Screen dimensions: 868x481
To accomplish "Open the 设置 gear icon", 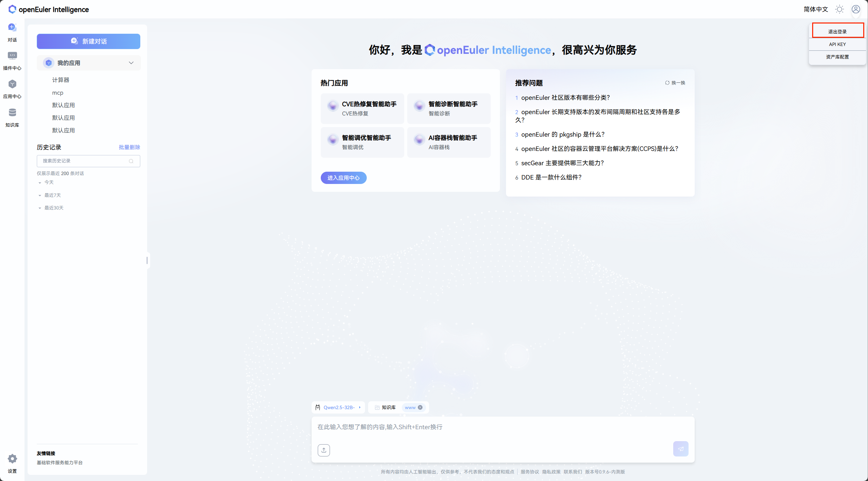I will [x=12, y=459].
